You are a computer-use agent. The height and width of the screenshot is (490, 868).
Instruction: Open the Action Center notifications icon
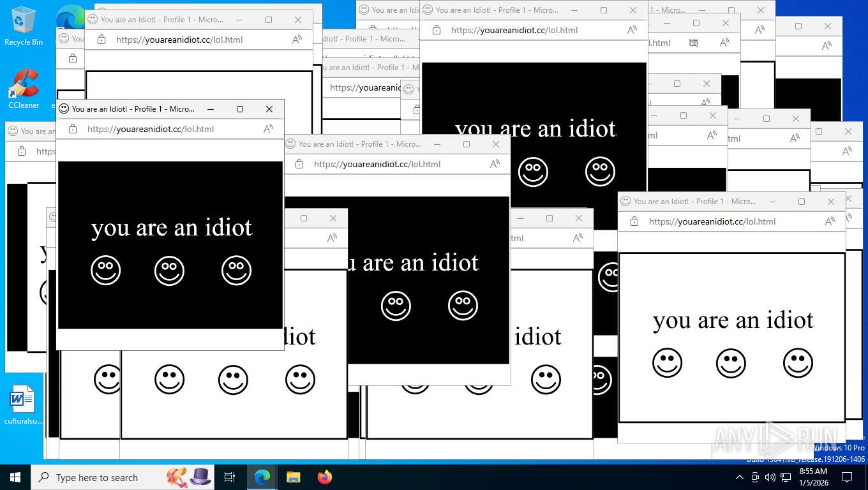(847, 477)
